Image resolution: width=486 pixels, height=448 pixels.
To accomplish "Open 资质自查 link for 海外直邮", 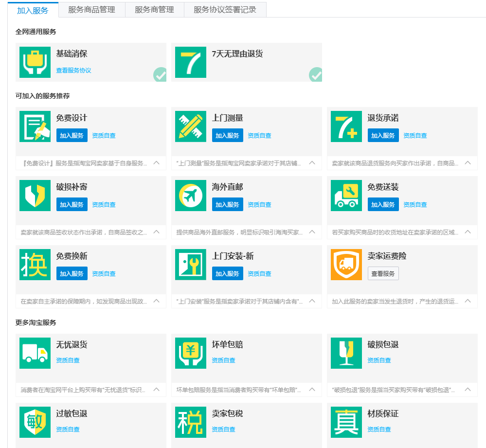I will point(259,204).
